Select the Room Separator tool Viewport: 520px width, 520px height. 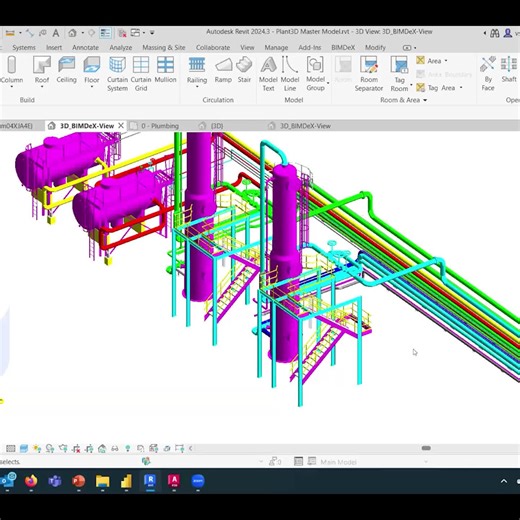[369, 74]
